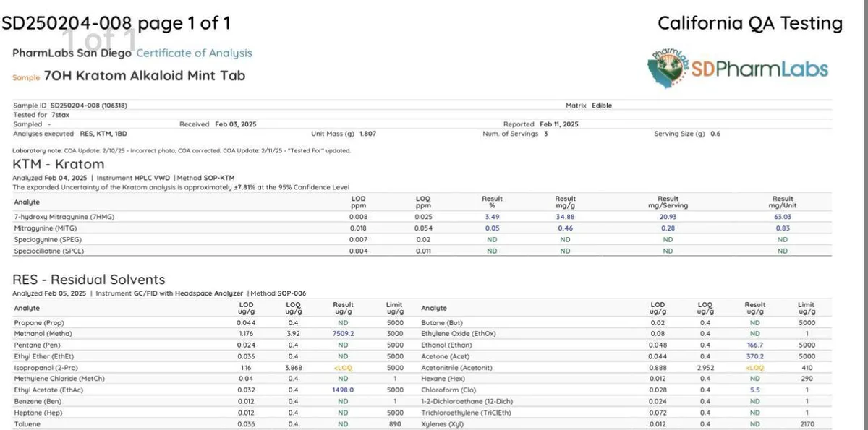Click the 'Ethyl Ether (EthEt)' analyte label
The image size is (868, 430).
coord(43,356)
